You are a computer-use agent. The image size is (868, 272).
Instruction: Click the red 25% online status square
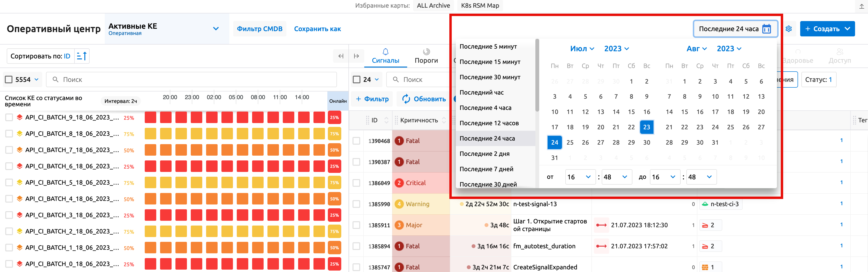click(x=334, y=118)
